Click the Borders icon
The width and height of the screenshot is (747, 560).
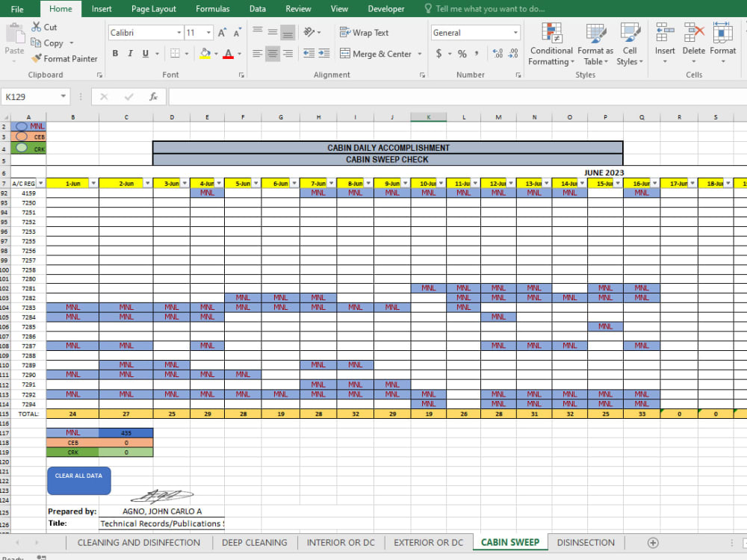175,53
